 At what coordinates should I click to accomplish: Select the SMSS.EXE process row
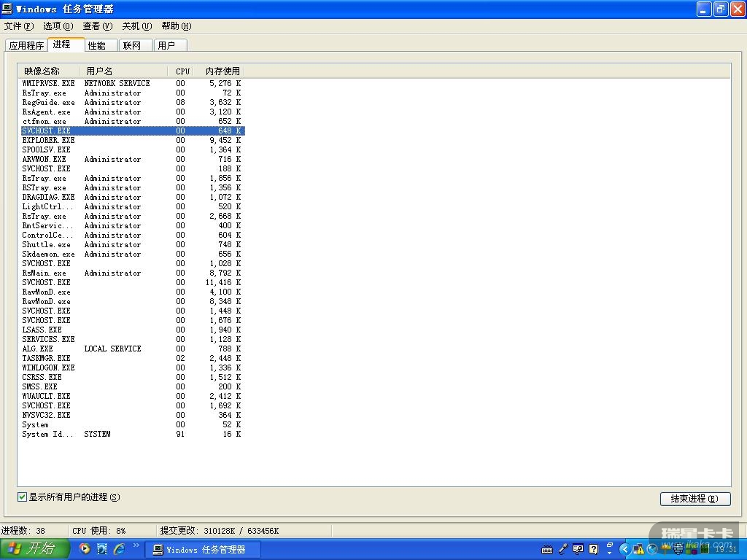[x=133, y=386]
